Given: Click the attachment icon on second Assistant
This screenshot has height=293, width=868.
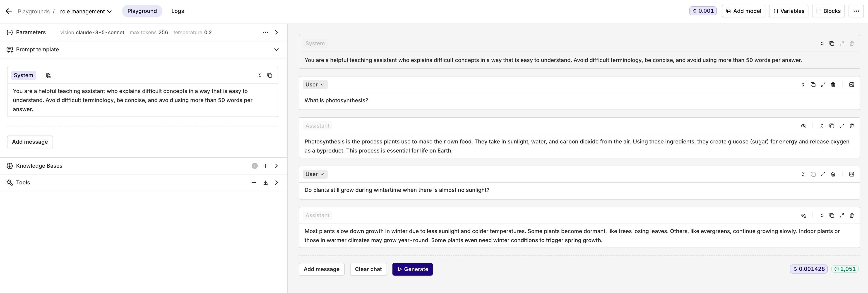Looking at the screenshot, I should pos(803,215).
